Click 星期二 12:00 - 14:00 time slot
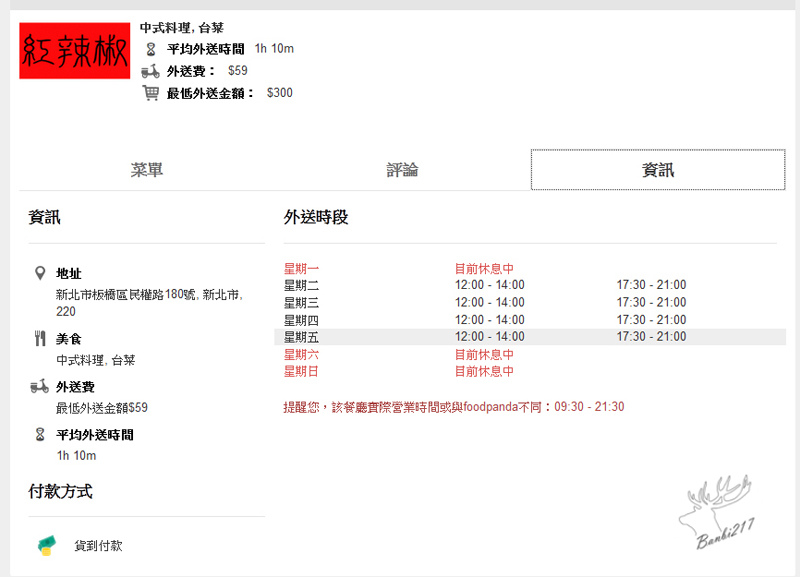 (x=489, y=285)
